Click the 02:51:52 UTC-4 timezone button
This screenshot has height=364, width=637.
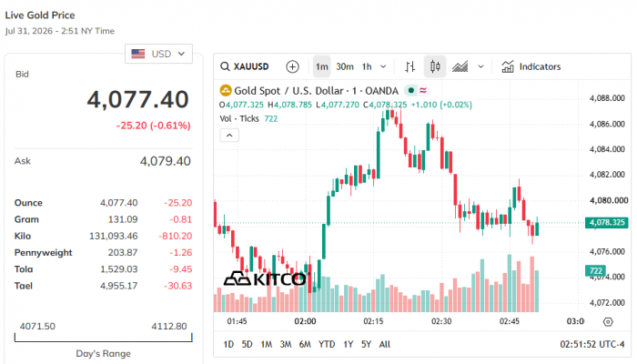pos(591,345)
